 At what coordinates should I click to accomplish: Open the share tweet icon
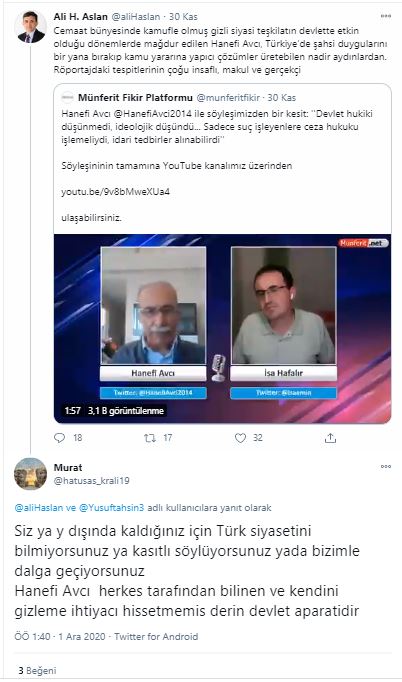click(x=331, y=438)
